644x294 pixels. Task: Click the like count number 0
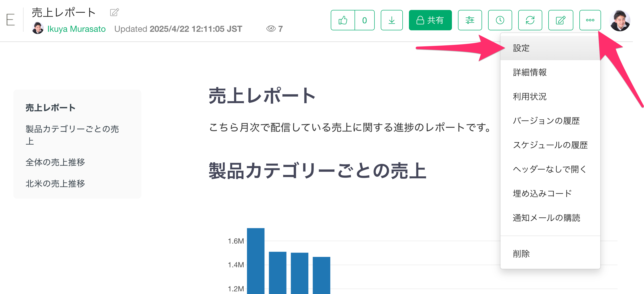(x=364, y=20)
